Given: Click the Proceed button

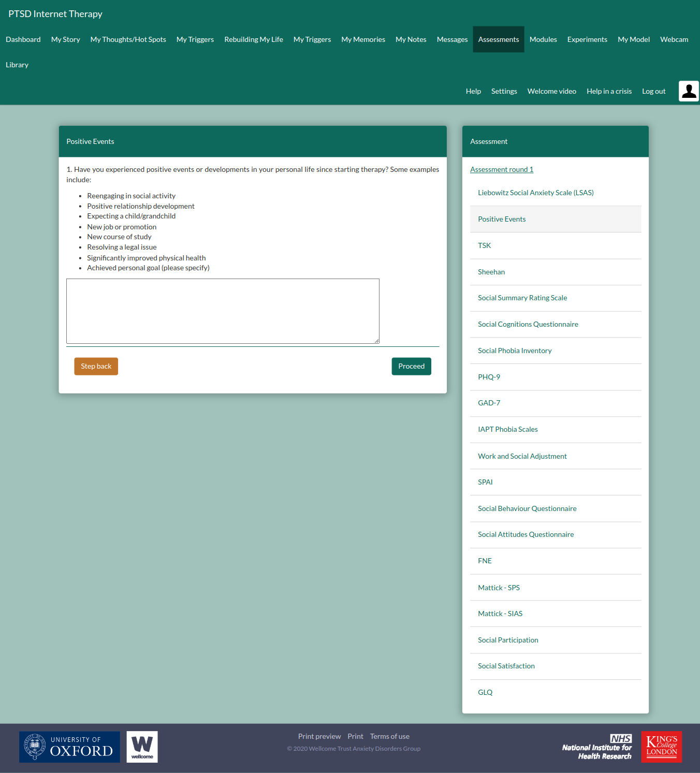Looking at the screenshot, I should 411,366.
